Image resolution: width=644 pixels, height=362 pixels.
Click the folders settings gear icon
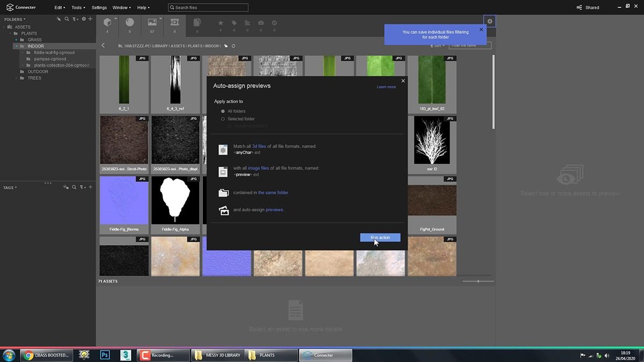pos(83,19)
